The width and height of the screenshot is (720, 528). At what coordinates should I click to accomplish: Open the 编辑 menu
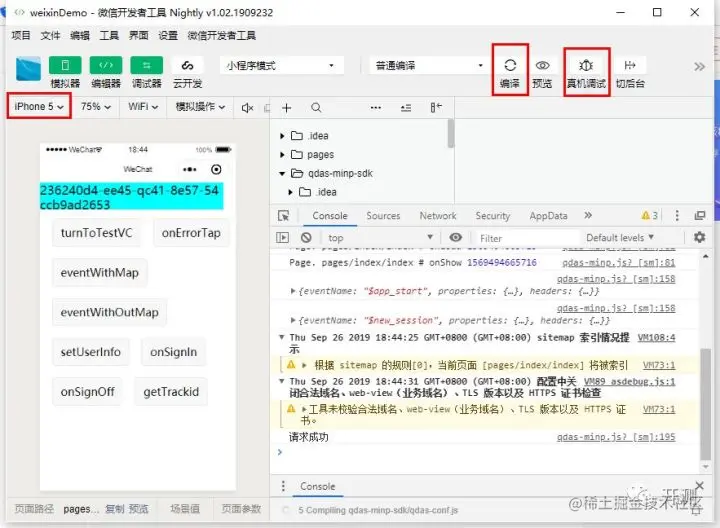(80, 35)
